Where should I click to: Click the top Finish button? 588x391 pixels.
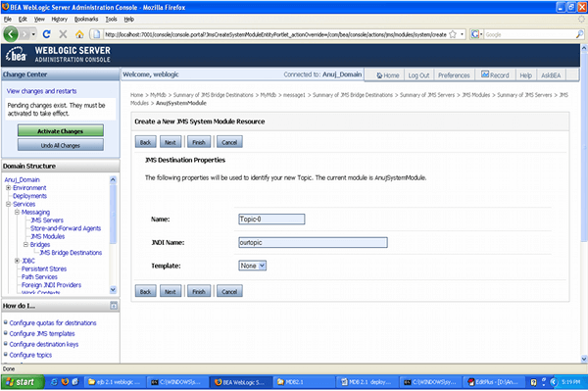pos(199,142)
